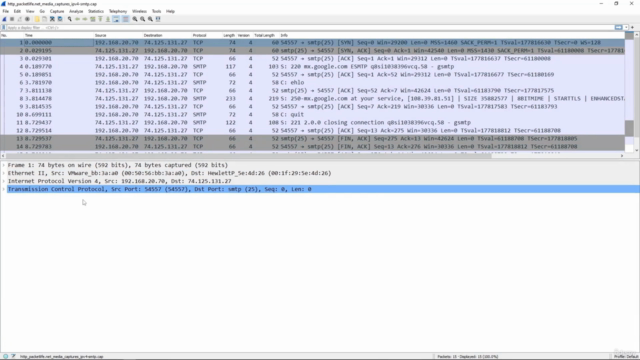Reset text zoom to normal size

pyautogui.click(x=150, y=19)
